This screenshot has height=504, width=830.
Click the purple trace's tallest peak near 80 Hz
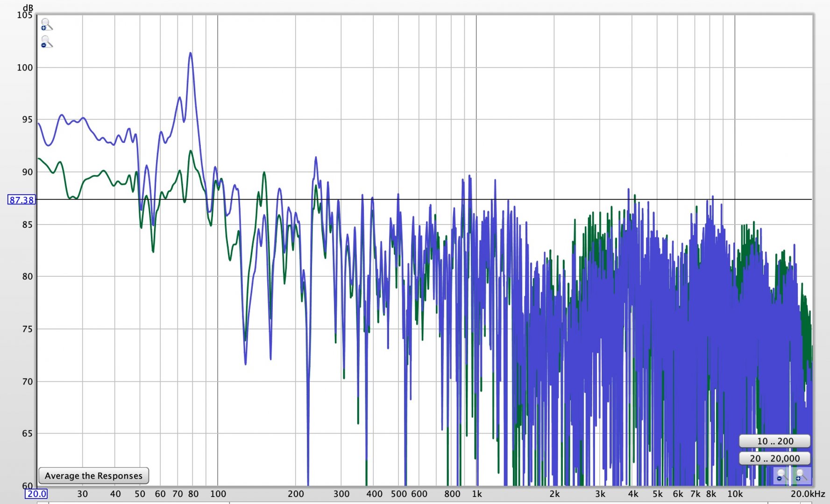pos(190,53)
